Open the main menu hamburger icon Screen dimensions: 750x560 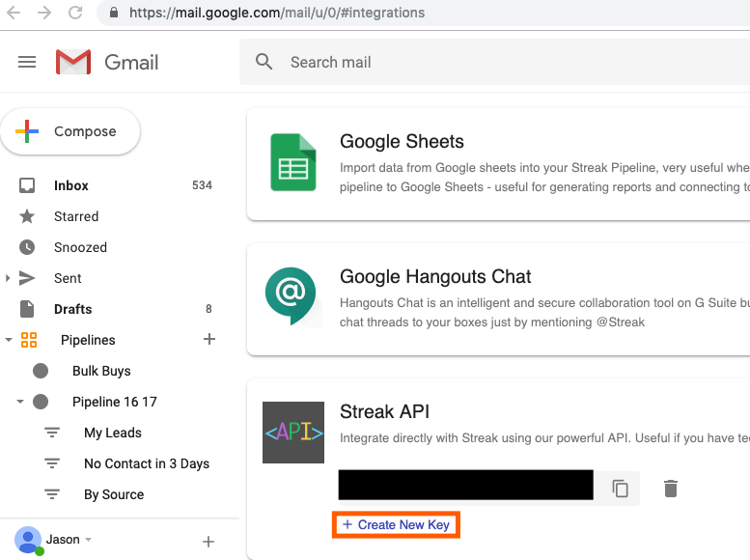click(27, 62)
